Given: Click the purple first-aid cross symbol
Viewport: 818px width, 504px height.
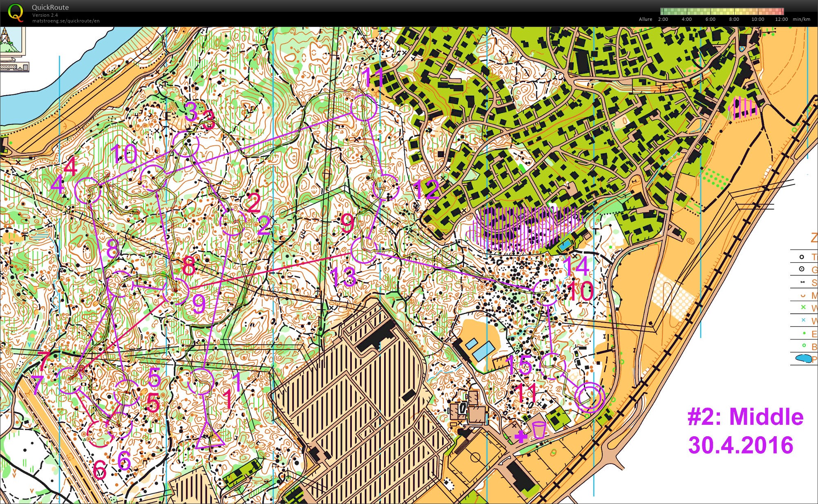Looking at the screenshot, I should 521,437.
